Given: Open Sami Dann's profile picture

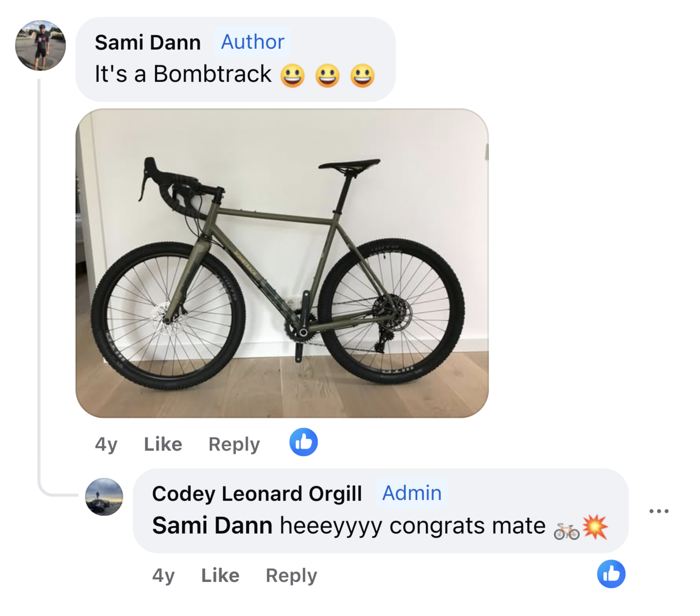Looking at the screenshot, I should coord(41,46).
